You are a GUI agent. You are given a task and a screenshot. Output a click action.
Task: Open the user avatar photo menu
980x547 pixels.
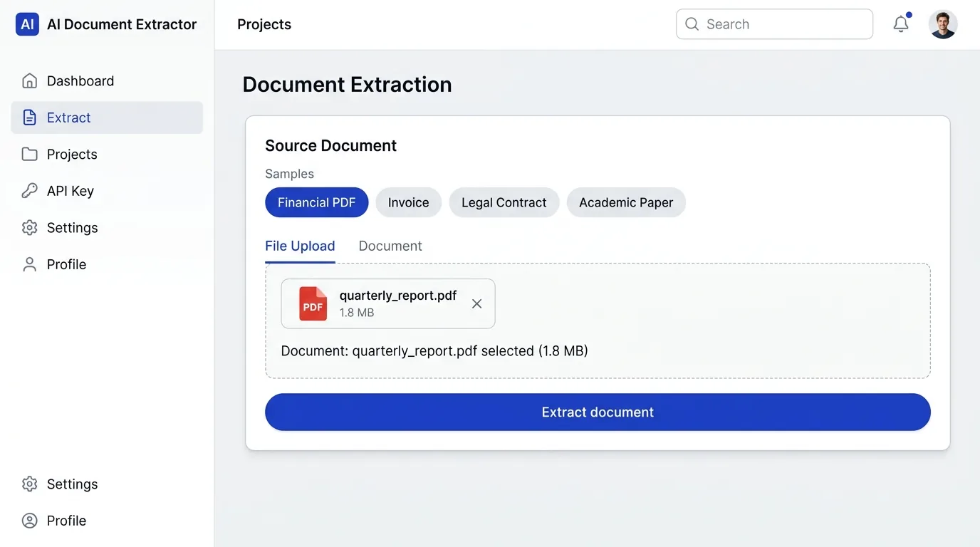click(x=943, y=24)
